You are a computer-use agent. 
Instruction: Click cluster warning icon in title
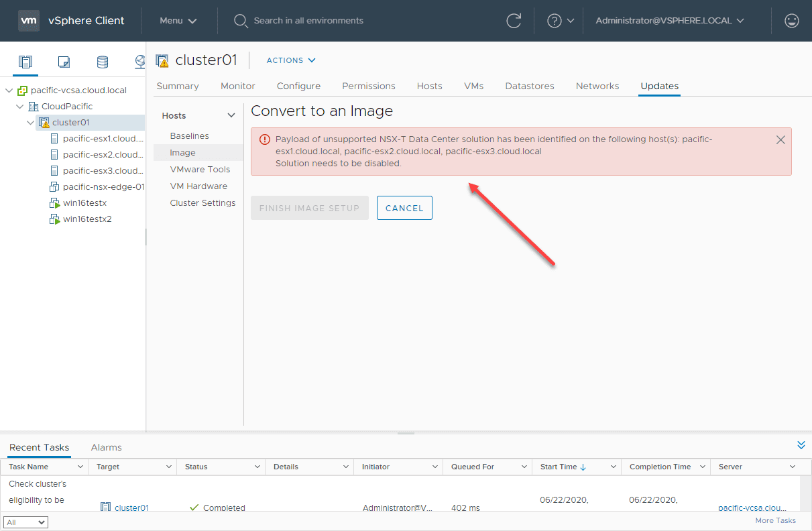click(x=162, y=60)
